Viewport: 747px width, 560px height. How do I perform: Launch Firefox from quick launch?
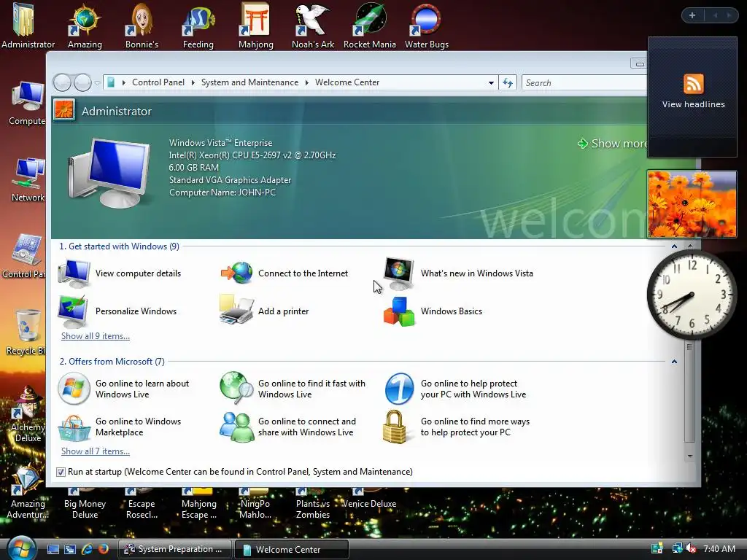click(x=104, y=549)
